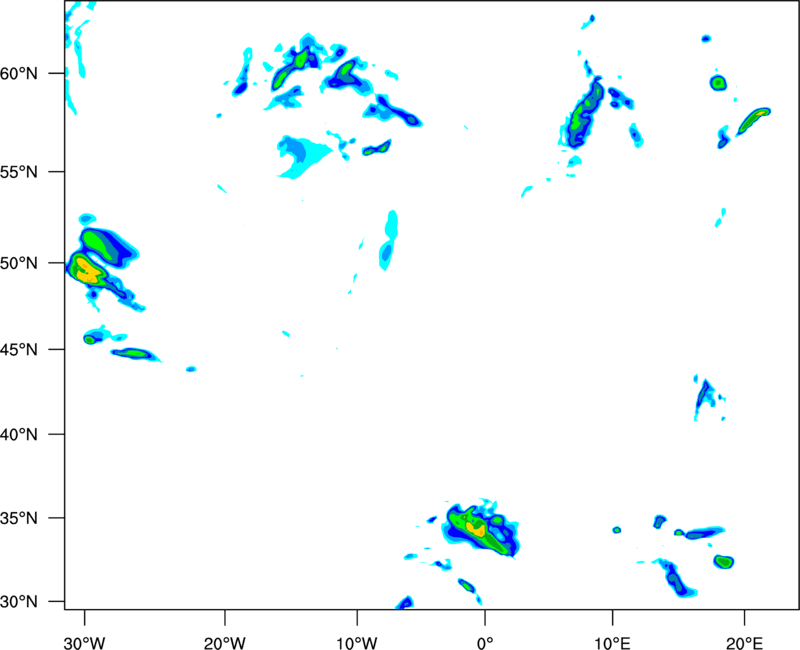
Task: Click the 55°N latitude label
Action: point(19,172)
